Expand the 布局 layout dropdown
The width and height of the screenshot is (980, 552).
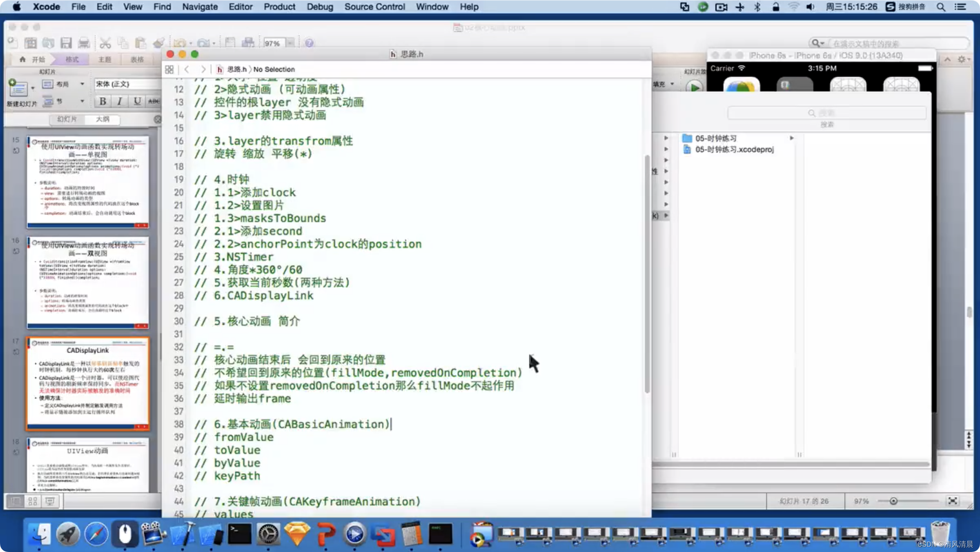(82, 84)
